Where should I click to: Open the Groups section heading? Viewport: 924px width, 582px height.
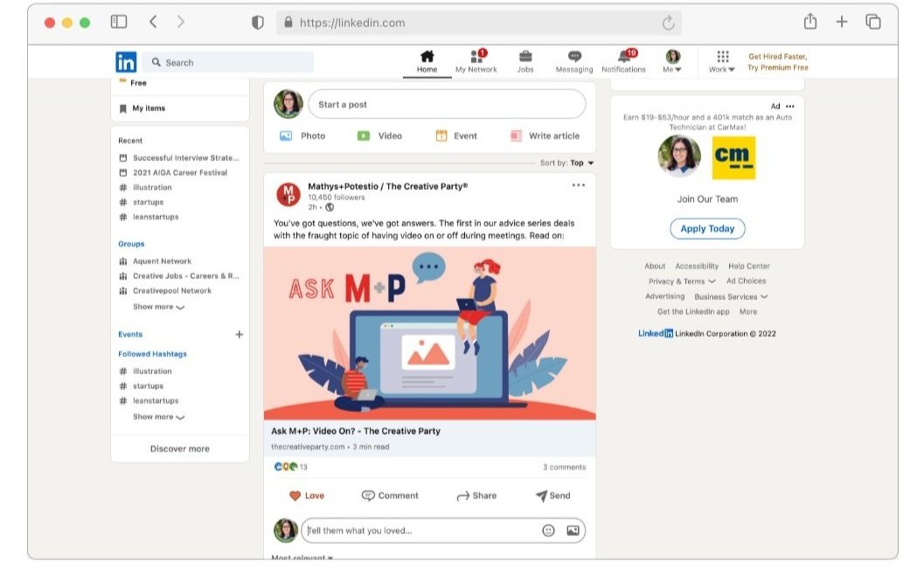click(x=131, y=244)
